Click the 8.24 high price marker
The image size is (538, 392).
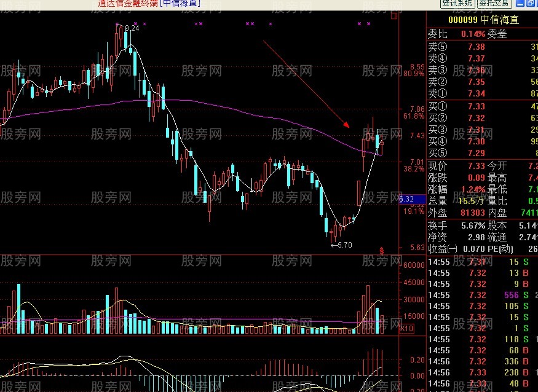(128, 28)
